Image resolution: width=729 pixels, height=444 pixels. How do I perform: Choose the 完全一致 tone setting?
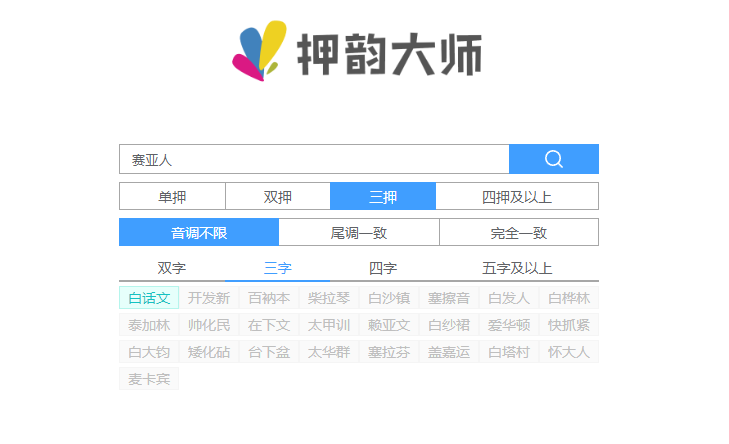click(519, 232)
